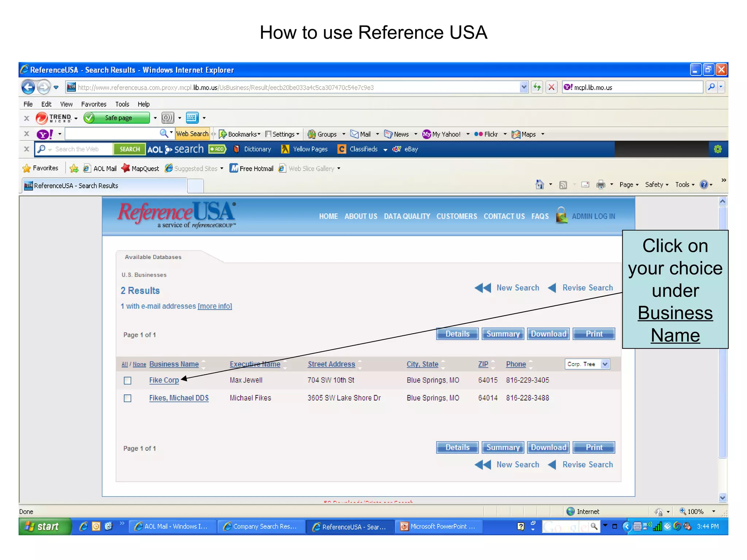Click the Home icon in command bar

tap(539, 184)
